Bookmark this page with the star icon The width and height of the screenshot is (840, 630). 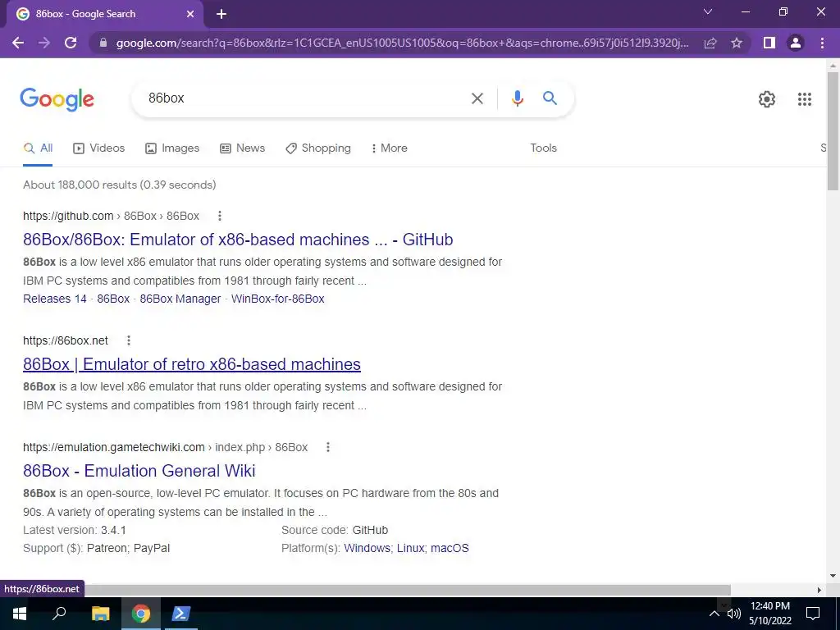(737, 43)
